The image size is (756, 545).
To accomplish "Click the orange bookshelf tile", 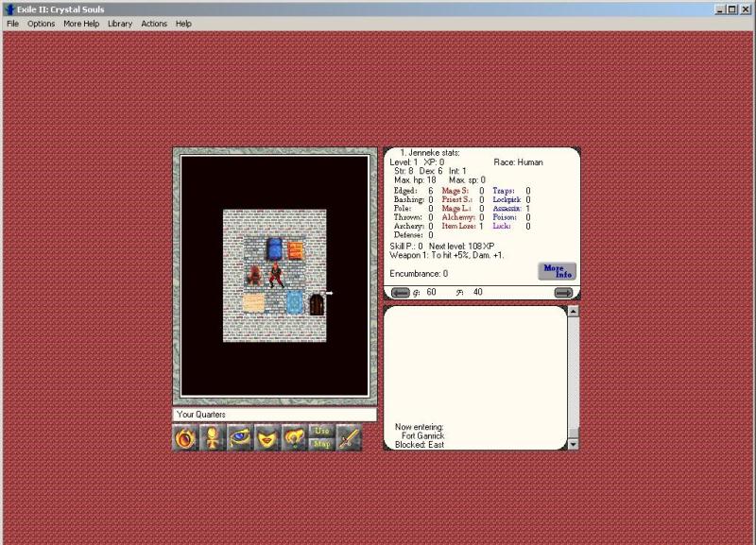I will point(296,249).
